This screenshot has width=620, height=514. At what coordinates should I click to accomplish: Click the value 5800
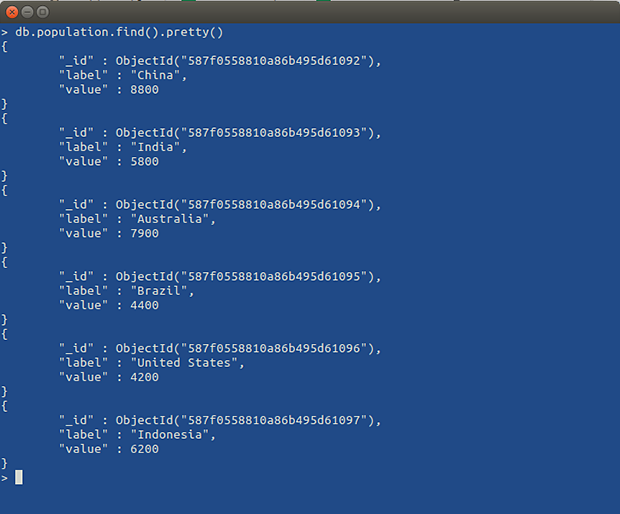[144, 162]
